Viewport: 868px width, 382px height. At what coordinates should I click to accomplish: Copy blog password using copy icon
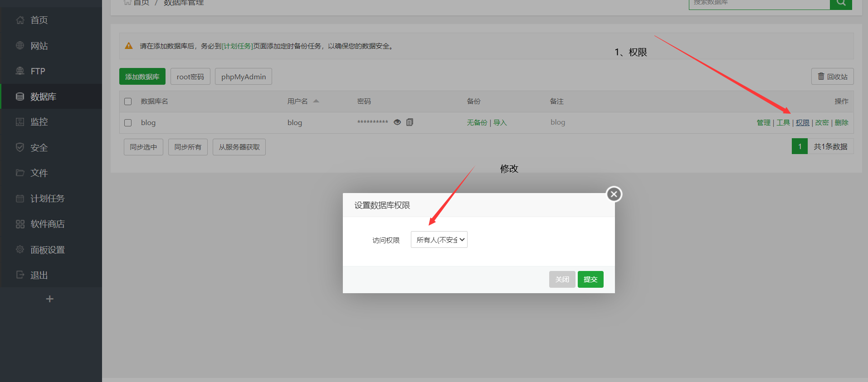[x=410, y=122]
